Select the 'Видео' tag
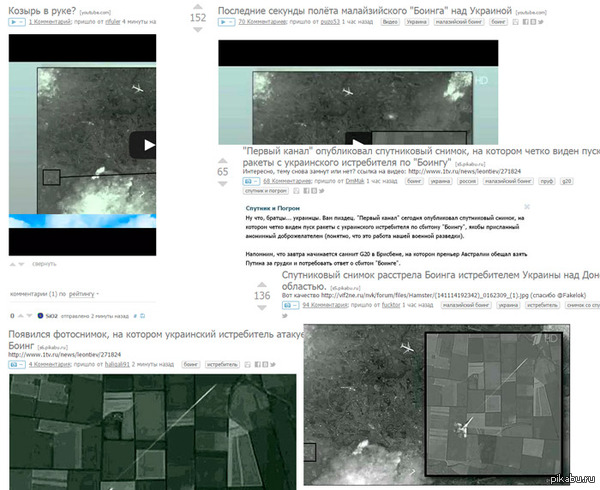This screenshot has width=600, height=490. coord(390,22)
